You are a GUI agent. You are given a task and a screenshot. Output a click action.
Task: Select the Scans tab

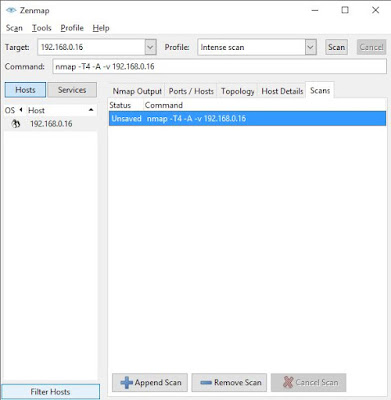pyautogui.click(x=320, y=90)
